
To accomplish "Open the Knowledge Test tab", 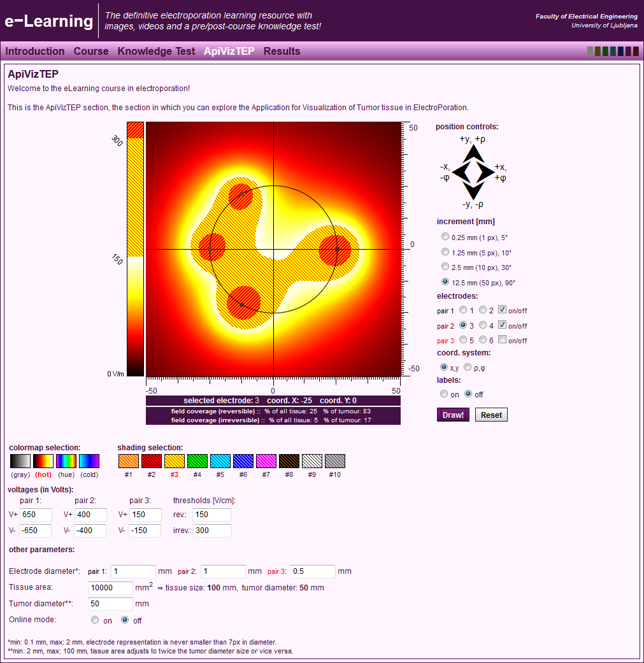I will pyautogui.click(x=156, y=51).
